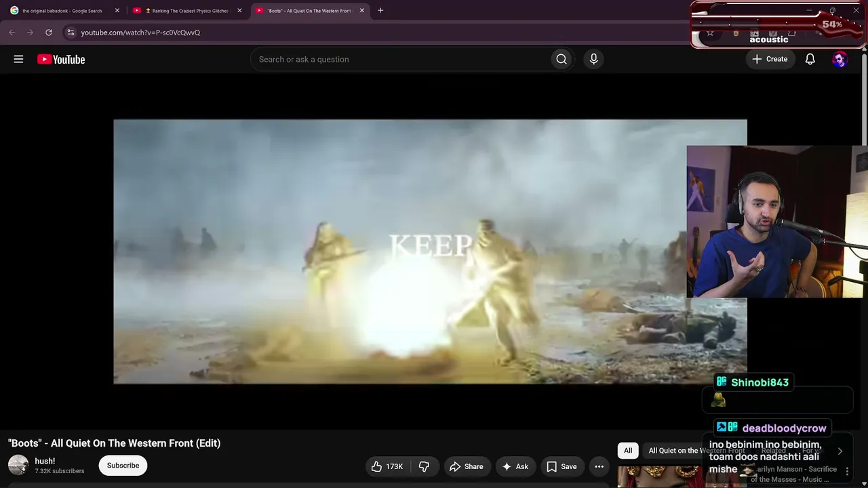This screenshot has height=488, width=868.
Task: Open options for the Marilyn Manson video
Action: [x=847, y=470]
